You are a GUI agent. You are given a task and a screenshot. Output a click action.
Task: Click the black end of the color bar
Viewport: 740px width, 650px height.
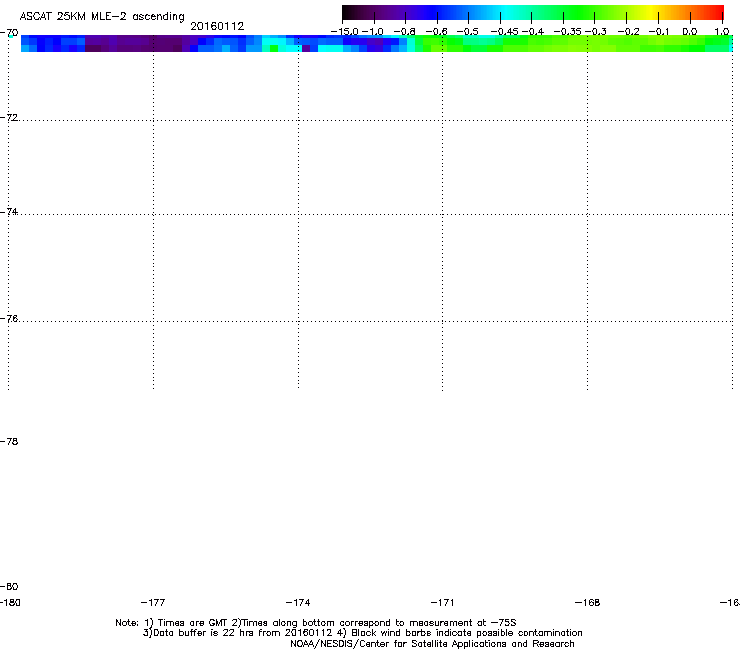pos(349,13)
